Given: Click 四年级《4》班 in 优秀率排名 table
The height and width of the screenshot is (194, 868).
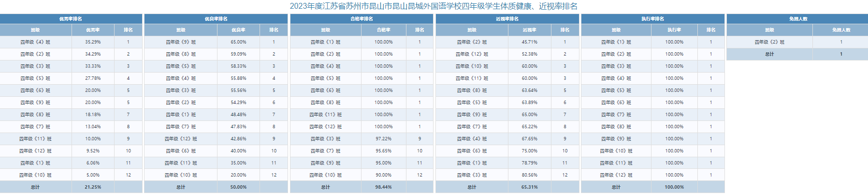Looking at the screenshot, I should tap(35, 42).
